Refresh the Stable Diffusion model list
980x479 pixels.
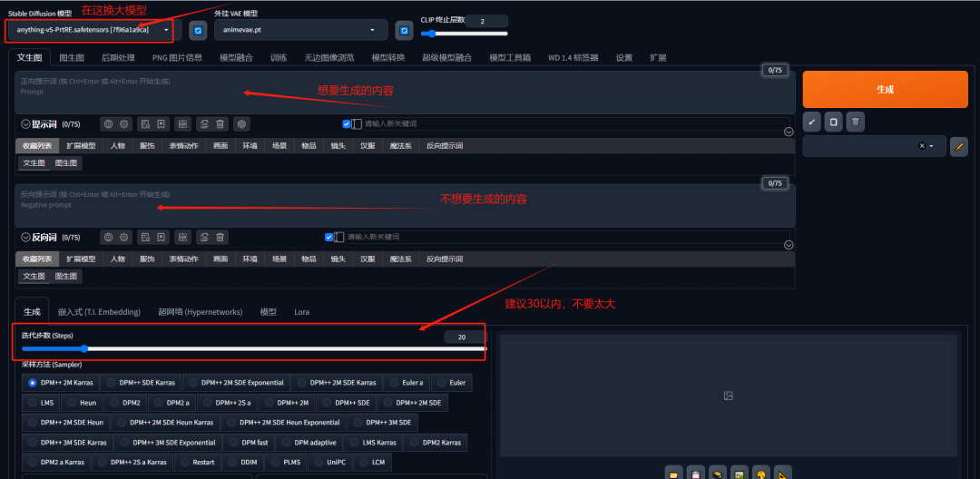pos(198,30)
